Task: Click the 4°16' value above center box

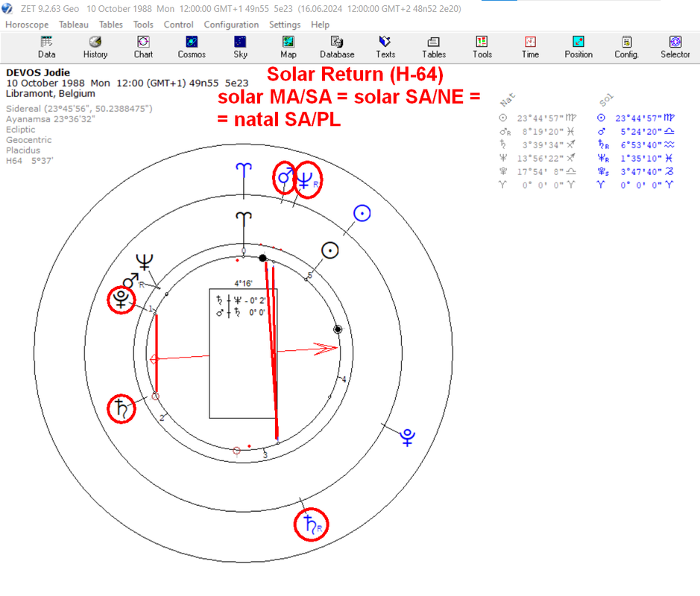Action: pyautogui.click(x=243, y=283)
